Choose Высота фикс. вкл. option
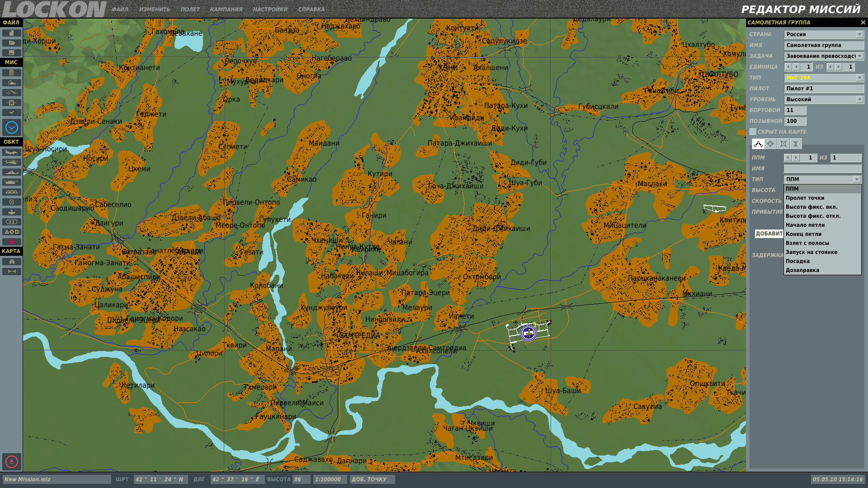 coord(822,207)
